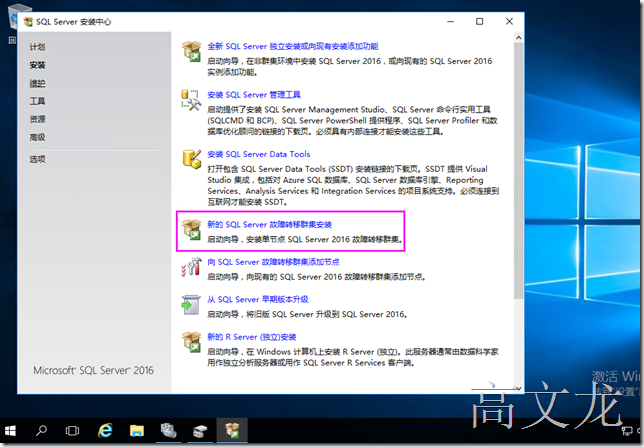
Task: Open 新的 R Server (独立)安装 link
Action: (x=252, y=337)
